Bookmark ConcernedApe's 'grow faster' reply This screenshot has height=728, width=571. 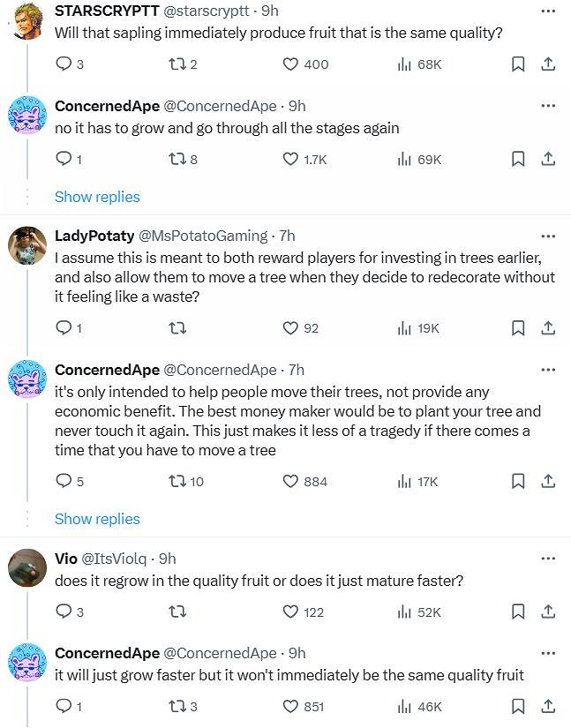519,706
